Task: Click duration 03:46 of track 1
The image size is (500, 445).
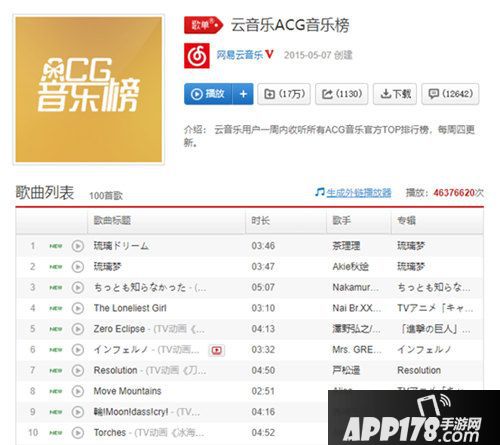Action: point(263,246)
